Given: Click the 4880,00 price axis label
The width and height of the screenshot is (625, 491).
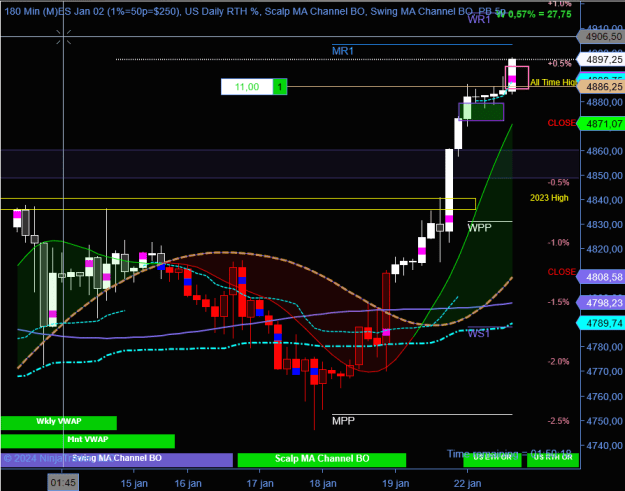Looking at the screenshot, I should pos(604,102).
